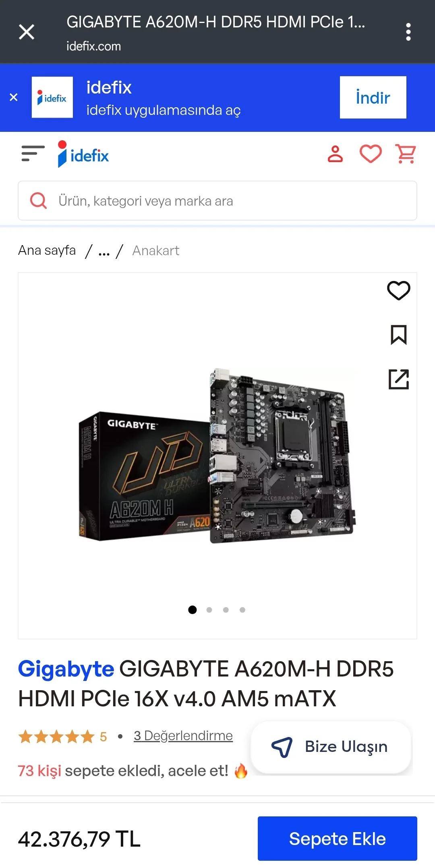Viewport: 435px width, 868px height.
Task: Open the shopping cart icon
Action: point(406,154)
